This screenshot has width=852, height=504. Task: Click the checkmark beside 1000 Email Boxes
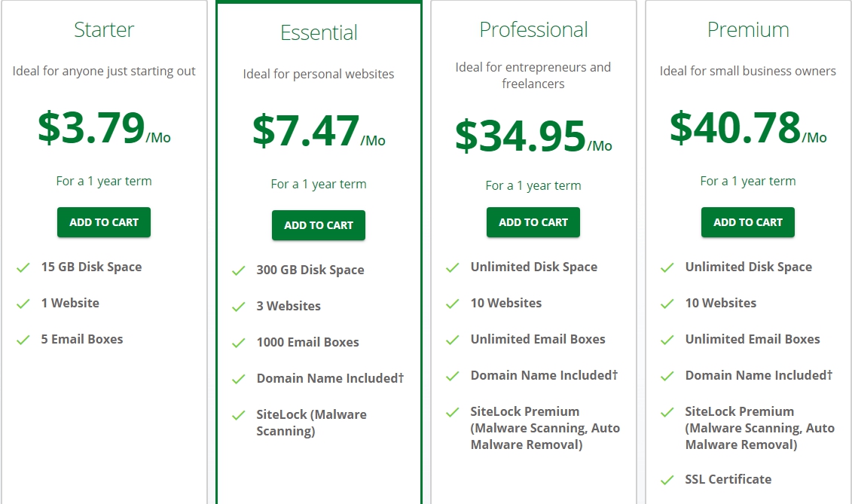(x=239, y=343)
